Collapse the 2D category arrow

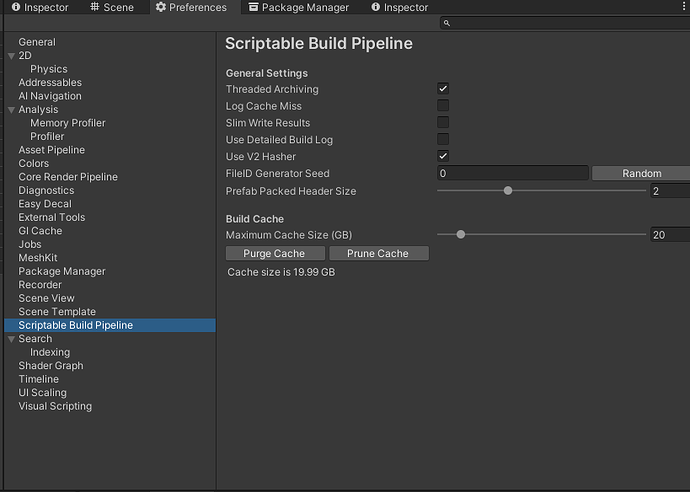tap(11, 56)
